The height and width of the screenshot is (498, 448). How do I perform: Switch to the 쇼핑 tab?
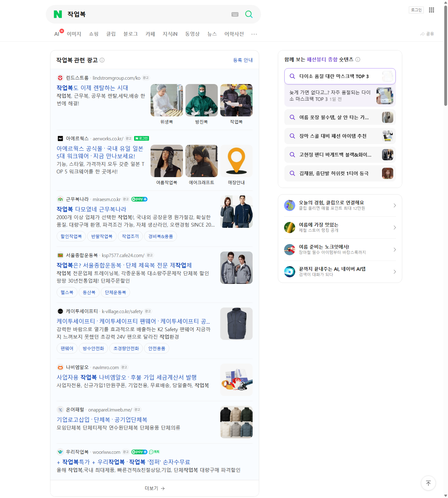coord(94,34)
